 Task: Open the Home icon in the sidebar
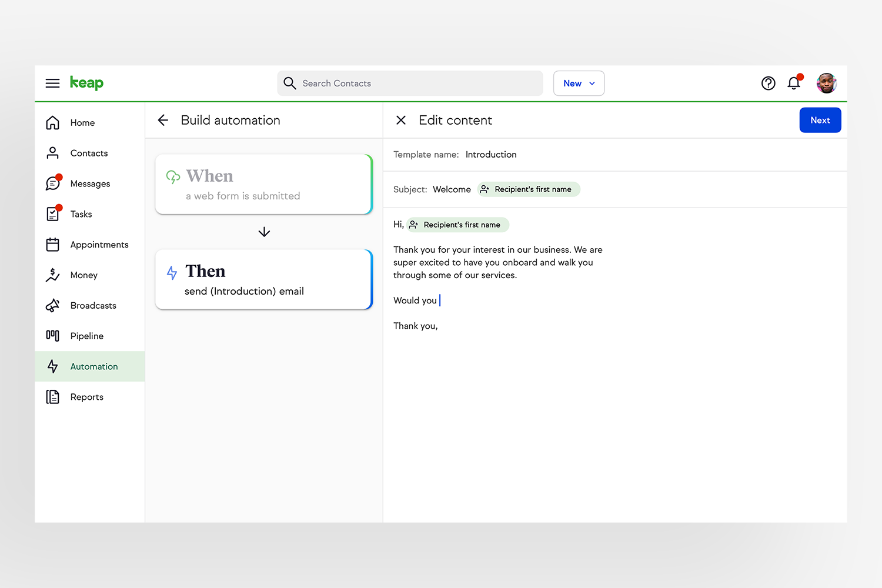tap(52, 122)
